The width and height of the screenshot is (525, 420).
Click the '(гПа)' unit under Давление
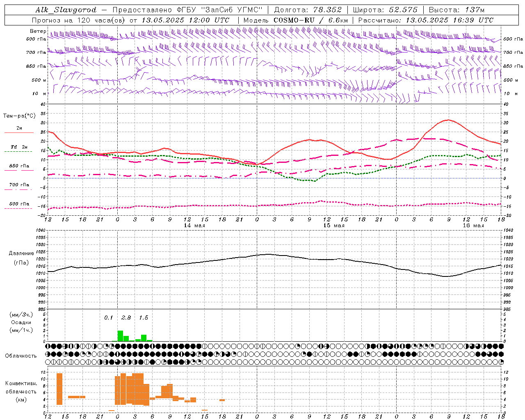pyautogui.click(x=21, y=263)
